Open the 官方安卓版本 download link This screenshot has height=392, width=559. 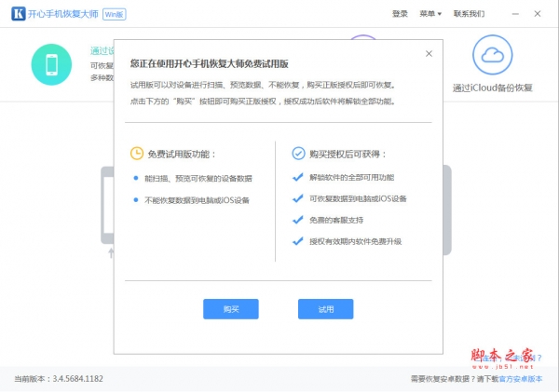point(521,379)
